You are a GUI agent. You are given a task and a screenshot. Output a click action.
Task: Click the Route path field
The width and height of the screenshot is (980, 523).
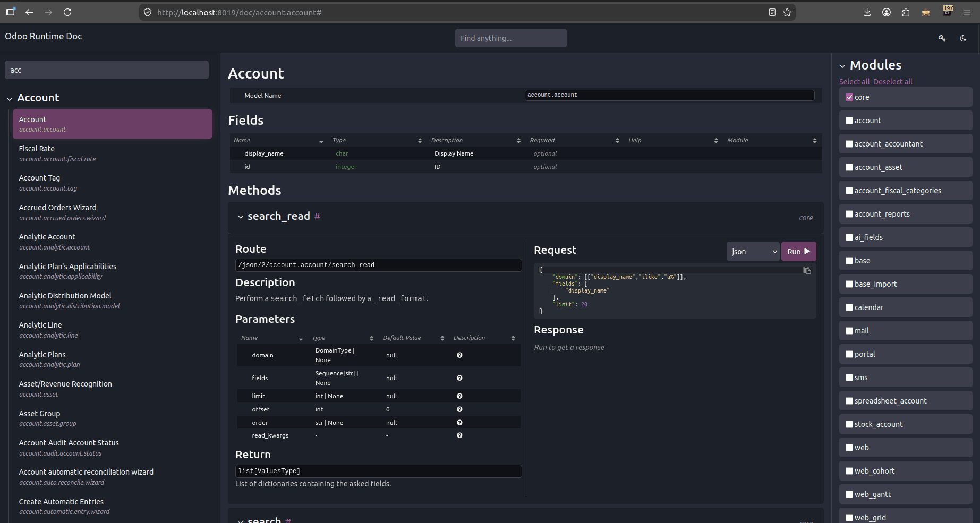(378, 265)
